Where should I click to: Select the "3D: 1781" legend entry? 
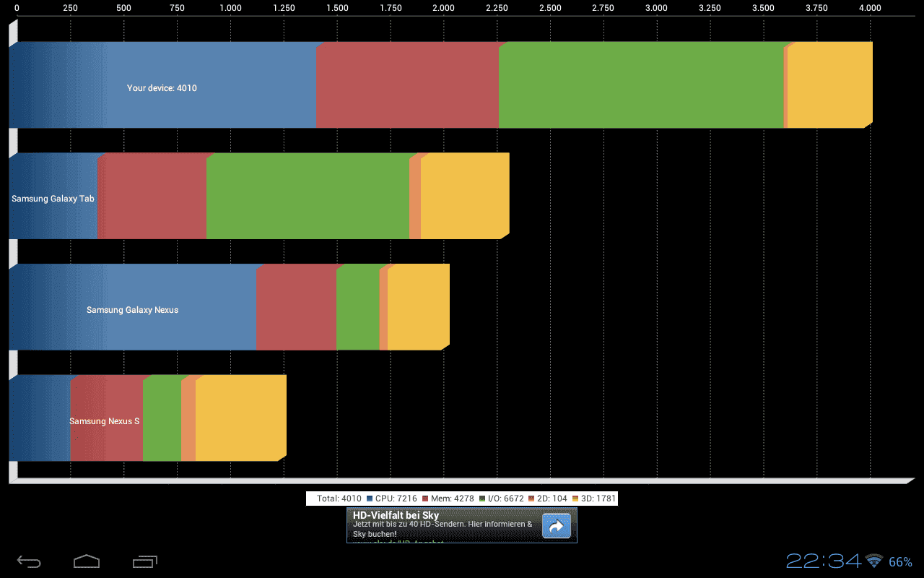click(x=594, y=499)
